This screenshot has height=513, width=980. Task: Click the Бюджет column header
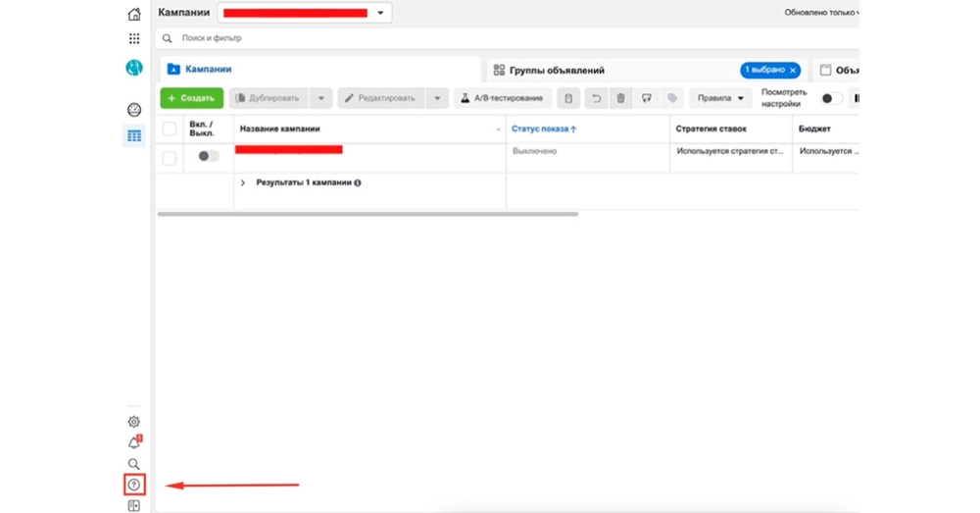814,128
